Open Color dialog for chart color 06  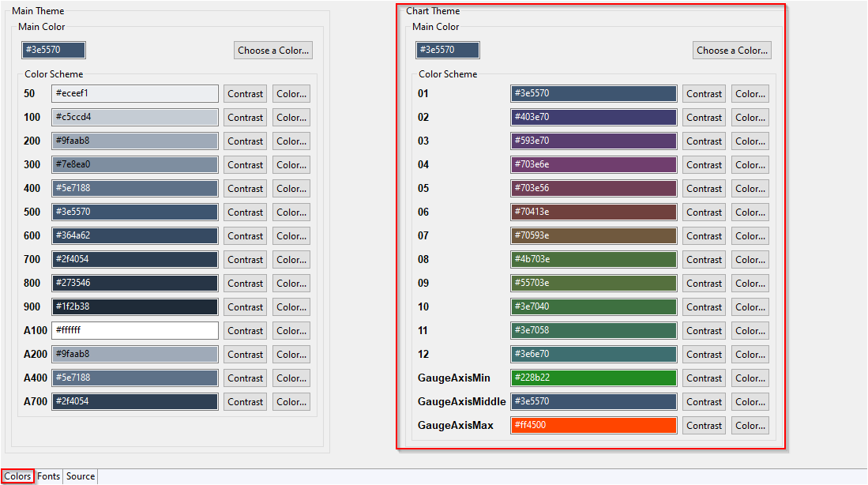click(x=750, y=212)
